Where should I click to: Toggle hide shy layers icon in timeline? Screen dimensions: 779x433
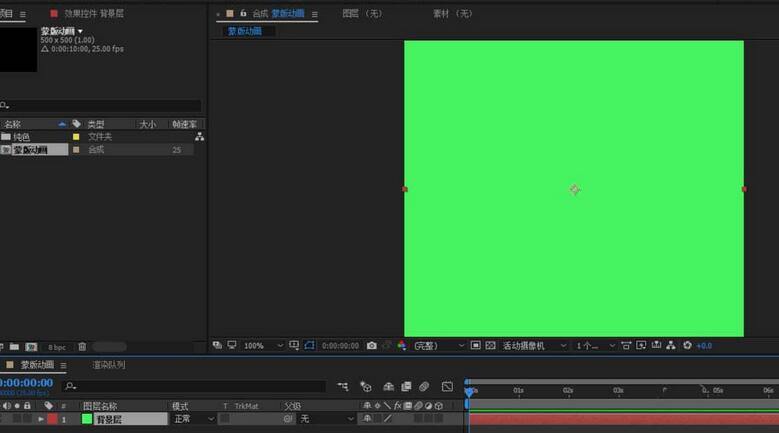389,386
